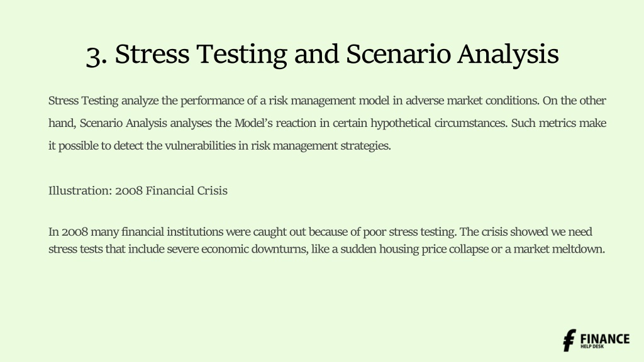The image size is (644, 362).
Task: Click the words In 2008 starting the last paragraph
Action: pos(68,231)
